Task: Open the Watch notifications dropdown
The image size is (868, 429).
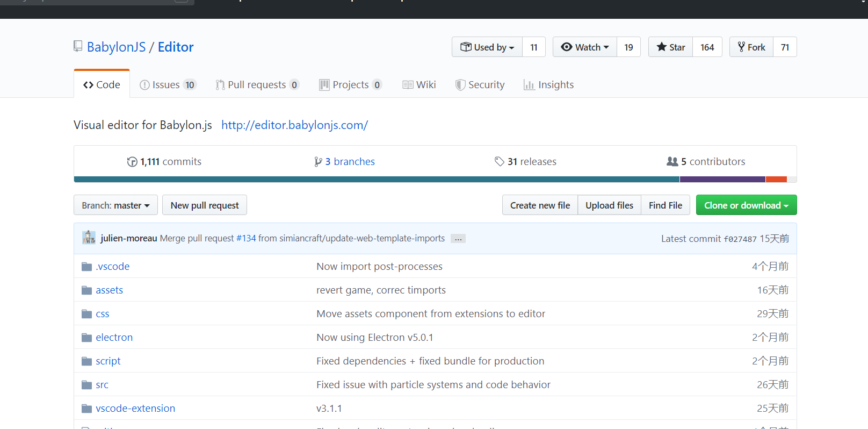Action: (585, 47)
